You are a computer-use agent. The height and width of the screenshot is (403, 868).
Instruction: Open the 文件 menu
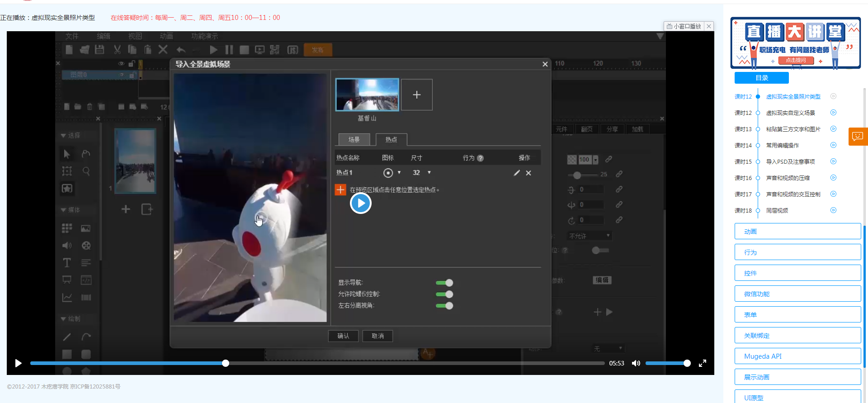[72, 36]
